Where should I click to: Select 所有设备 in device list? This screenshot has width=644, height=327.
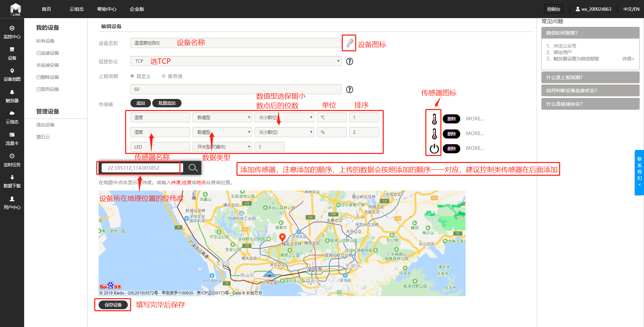point(45,41)
